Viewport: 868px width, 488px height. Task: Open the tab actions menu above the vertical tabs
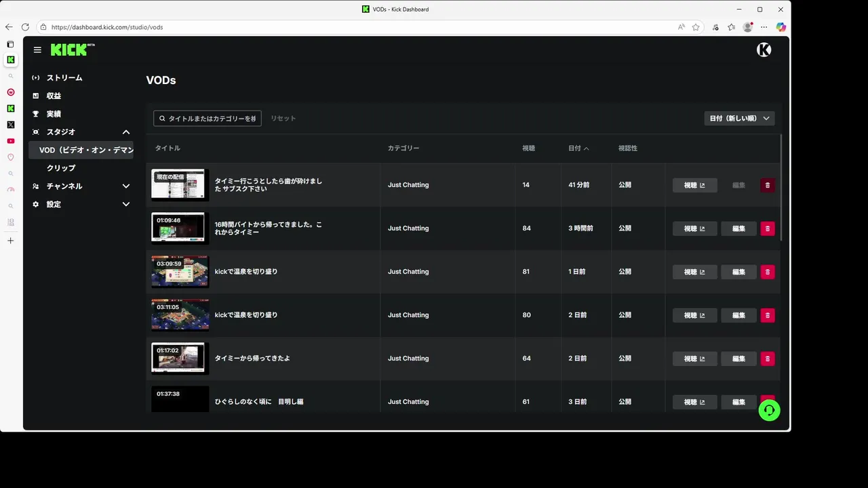[x=10, y=44]
